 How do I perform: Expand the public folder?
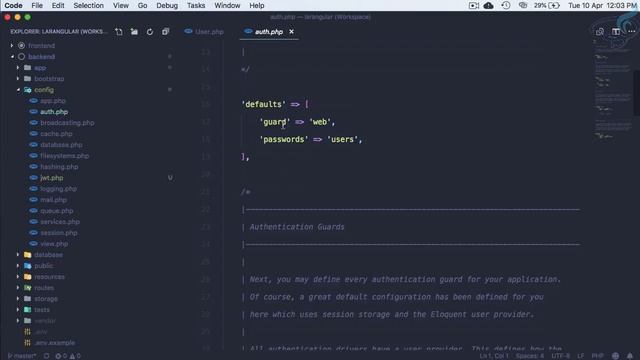point(43,266)
